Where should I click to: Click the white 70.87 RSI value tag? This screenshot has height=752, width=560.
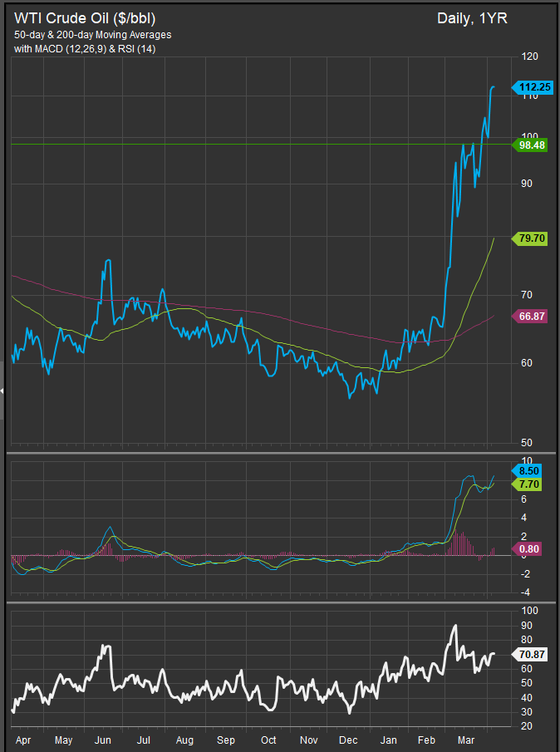click(x=533, y=654)
